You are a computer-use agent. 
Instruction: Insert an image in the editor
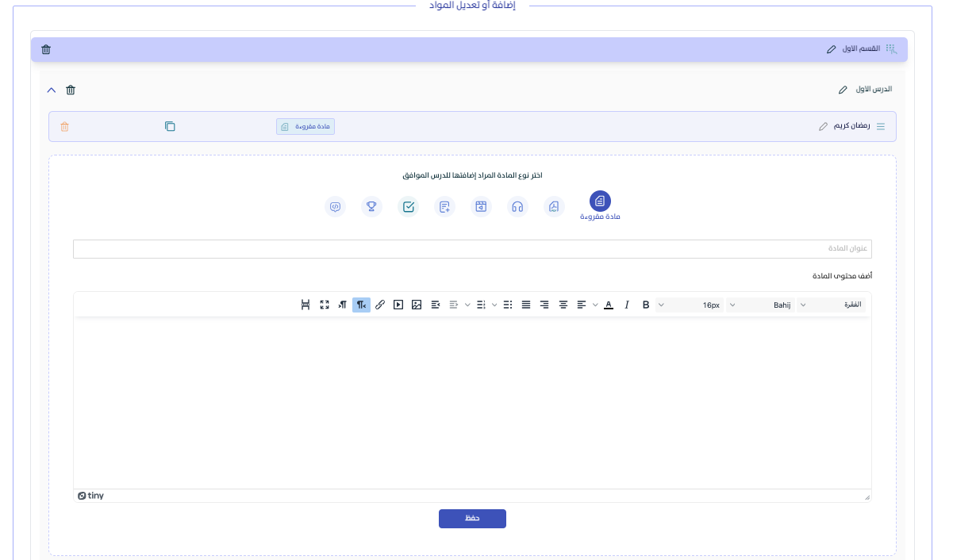417,305
